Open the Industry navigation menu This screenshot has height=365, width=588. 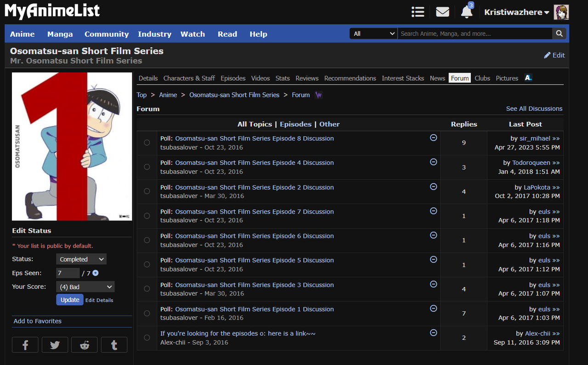coord(154,34)
